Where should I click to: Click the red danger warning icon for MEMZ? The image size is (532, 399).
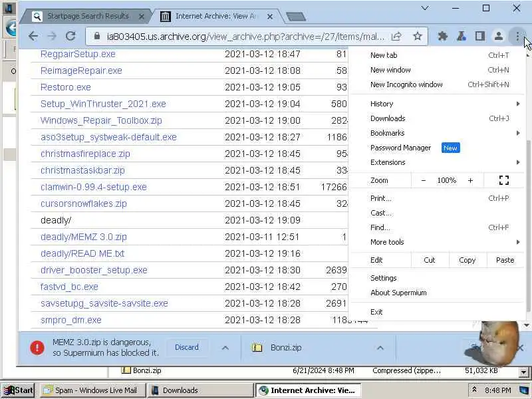point(37,348)
